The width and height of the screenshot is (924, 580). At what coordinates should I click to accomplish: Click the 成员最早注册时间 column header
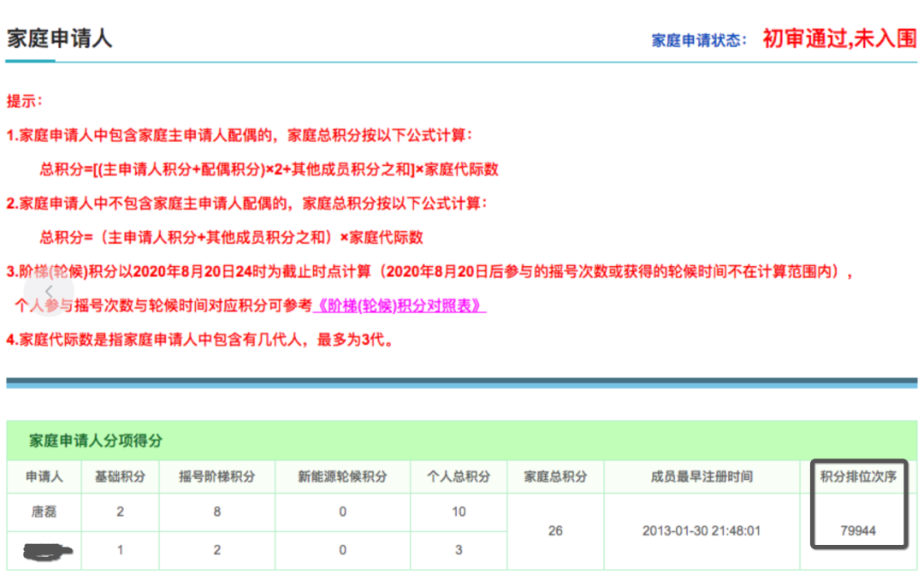[x=702, y=476]
